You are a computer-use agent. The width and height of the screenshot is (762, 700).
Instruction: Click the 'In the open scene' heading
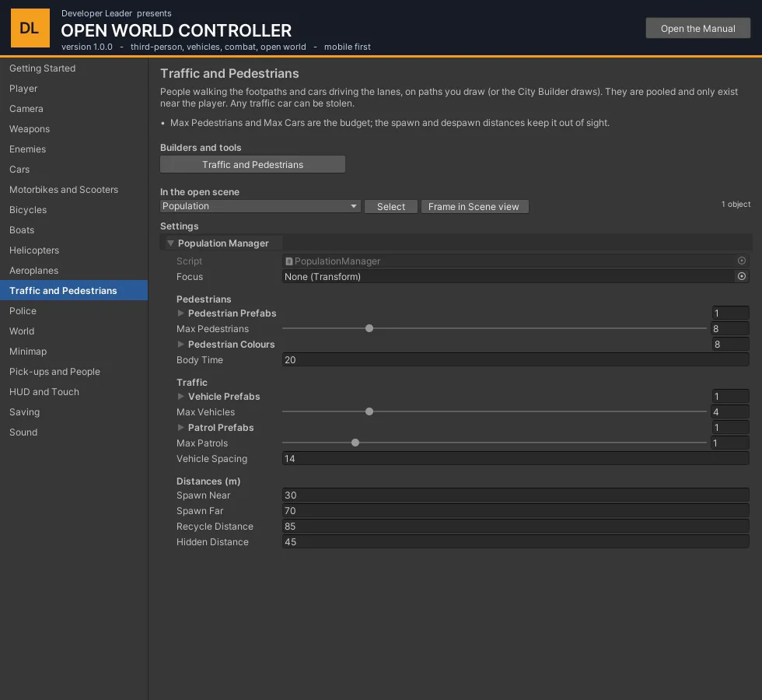pyautogui.click(x=200, y=192)
